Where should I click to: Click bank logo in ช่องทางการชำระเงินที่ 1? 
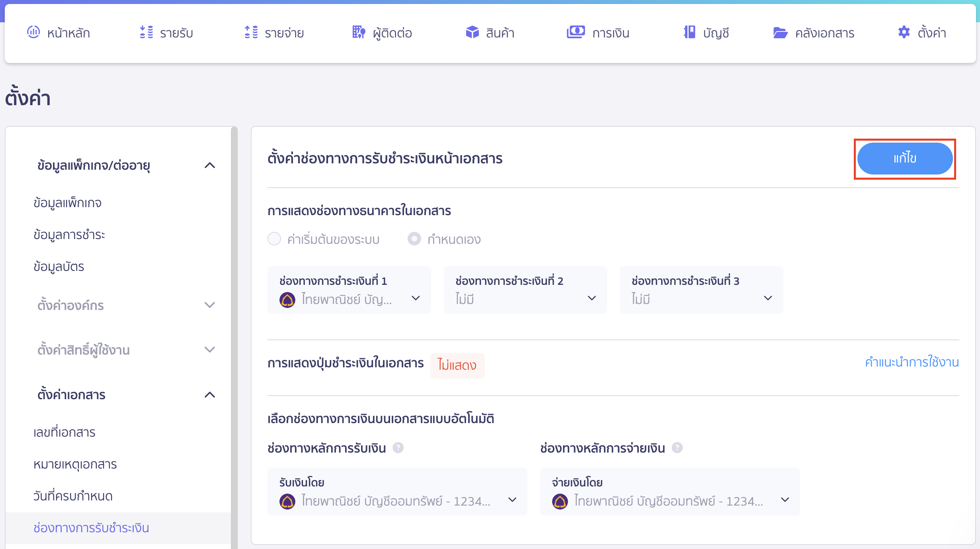coord(287,300)
